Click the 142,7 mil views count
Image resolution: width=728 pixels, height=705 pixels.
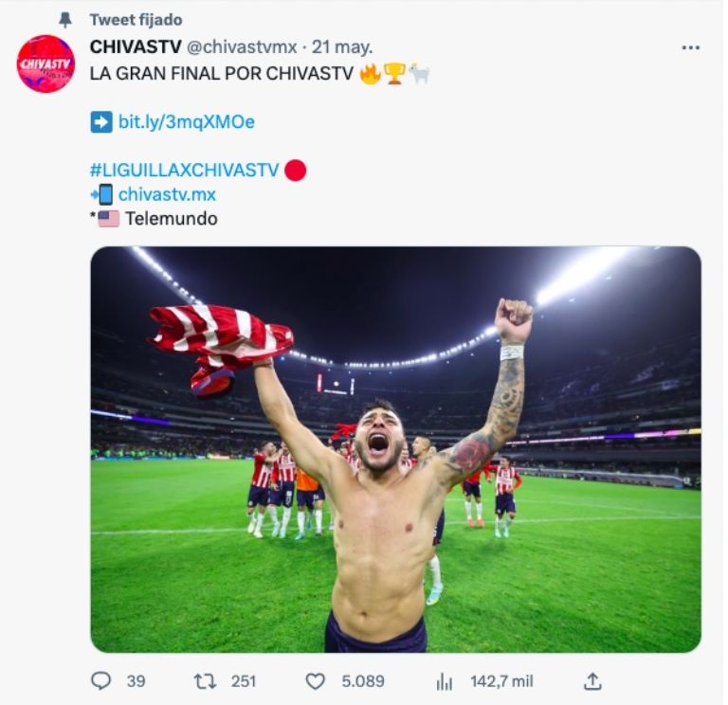point(501,680)
